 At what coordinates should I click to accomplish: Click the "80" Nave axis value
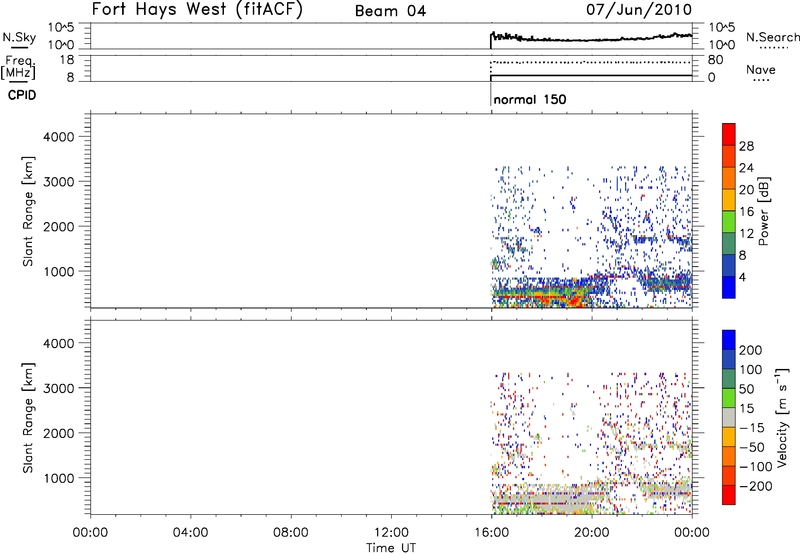coord(715,60)
